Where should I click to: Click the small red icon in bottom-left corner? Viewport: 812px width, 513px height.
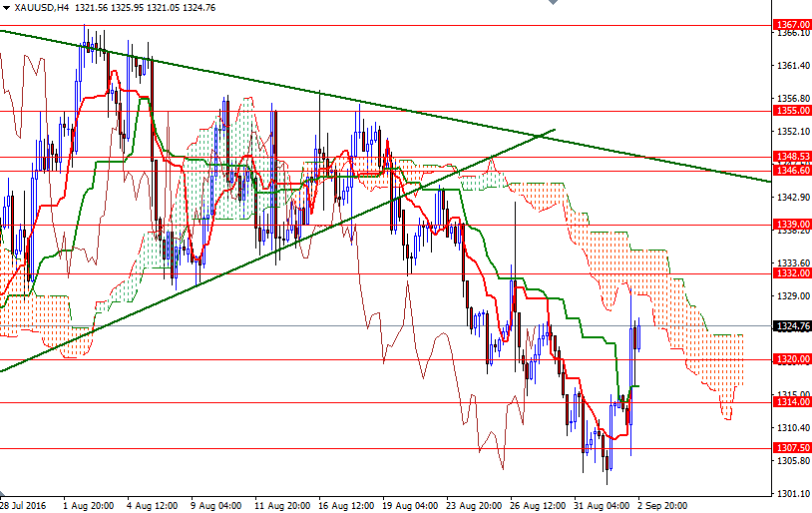tap(4, 496)
